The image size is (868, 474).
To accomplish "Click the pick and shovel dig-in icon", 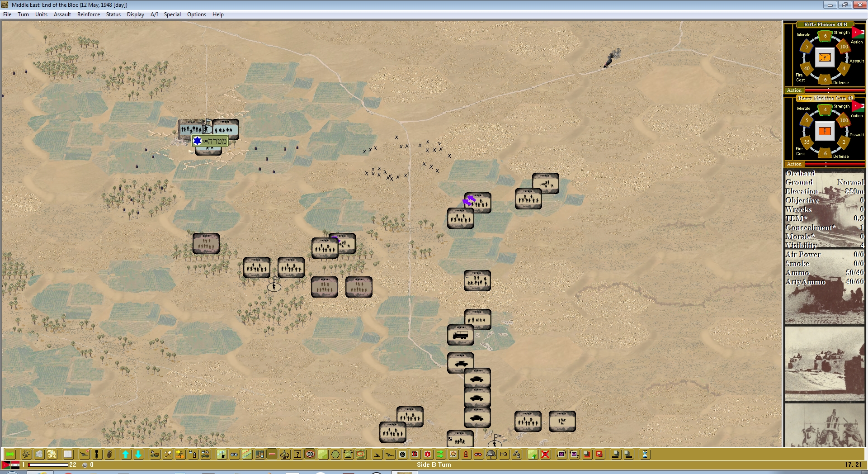I will pyautogui.click(x=167, y=454).
